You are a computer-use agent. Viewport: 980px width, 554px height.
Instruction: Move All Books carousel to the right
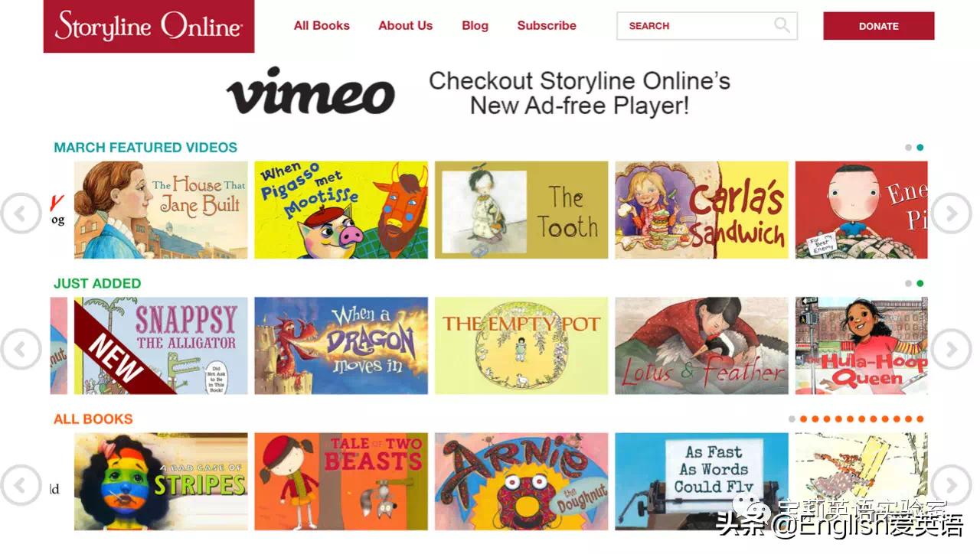[951, 485]
